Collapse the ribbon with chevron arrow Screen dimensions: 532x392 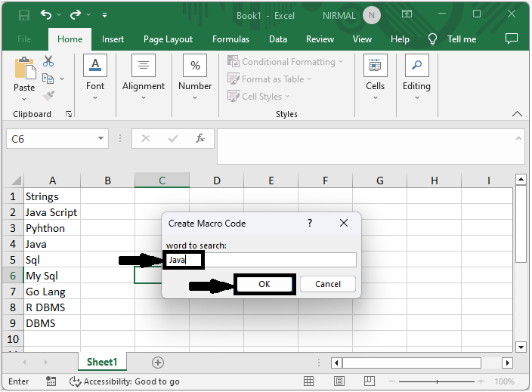point(518,114)
